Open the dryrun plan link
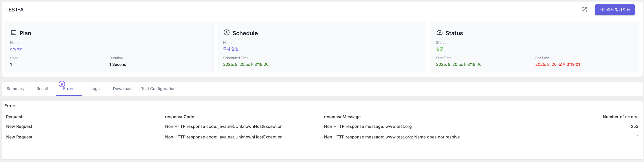Screen dimensions: 644x162 click(x=16, y=49)
